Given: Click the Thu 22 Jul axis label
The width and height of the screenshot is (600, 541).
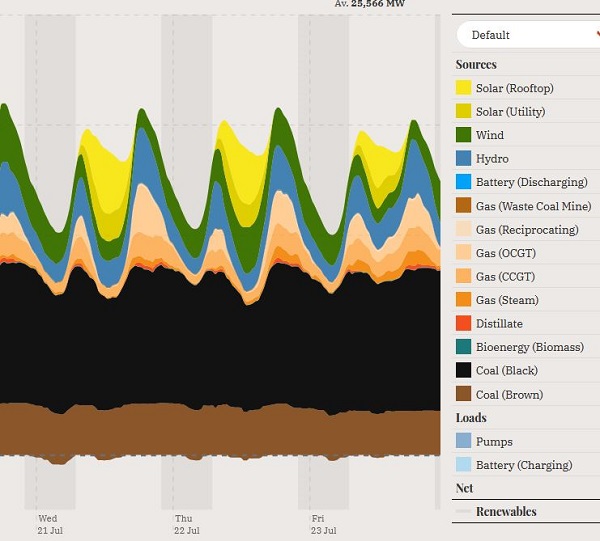Looking at the screenshot, I should point(187,524).
